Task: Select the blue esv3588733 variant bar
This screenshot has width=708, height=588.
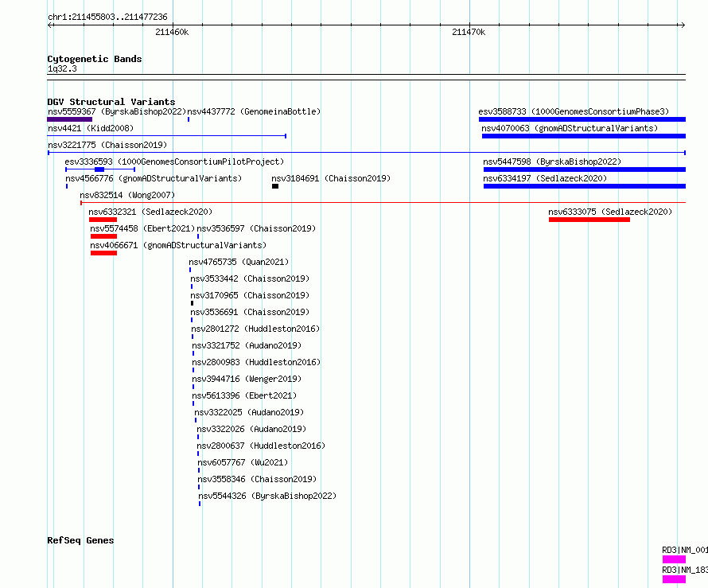Action: pyautogui.click(x=582, y=119)
